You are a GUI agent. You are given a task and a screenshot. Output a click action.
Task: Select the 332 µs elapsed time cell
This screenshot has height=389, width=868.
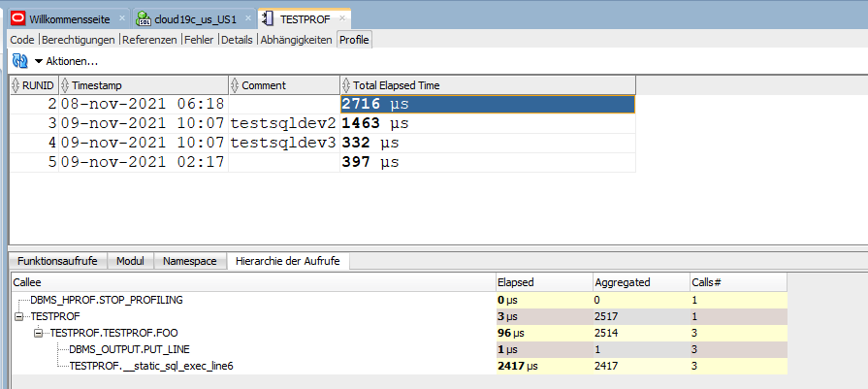point(488,143)
